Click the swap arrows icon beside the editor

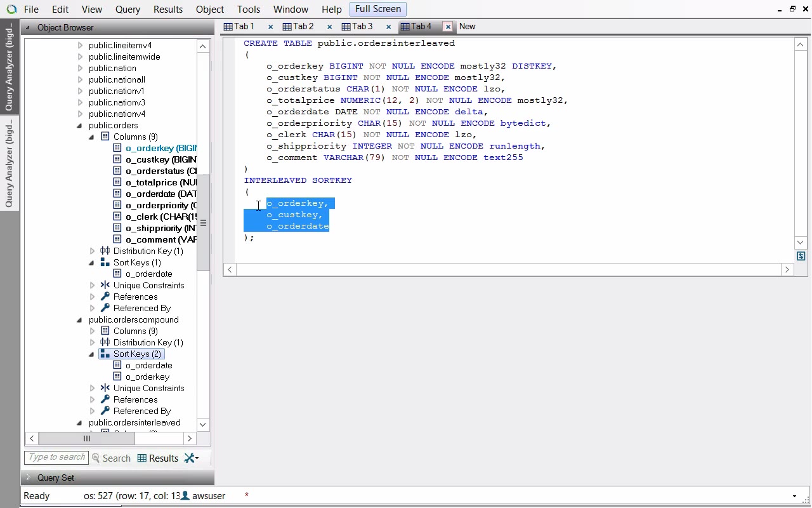pyautogui.click(x=801, y=256)
